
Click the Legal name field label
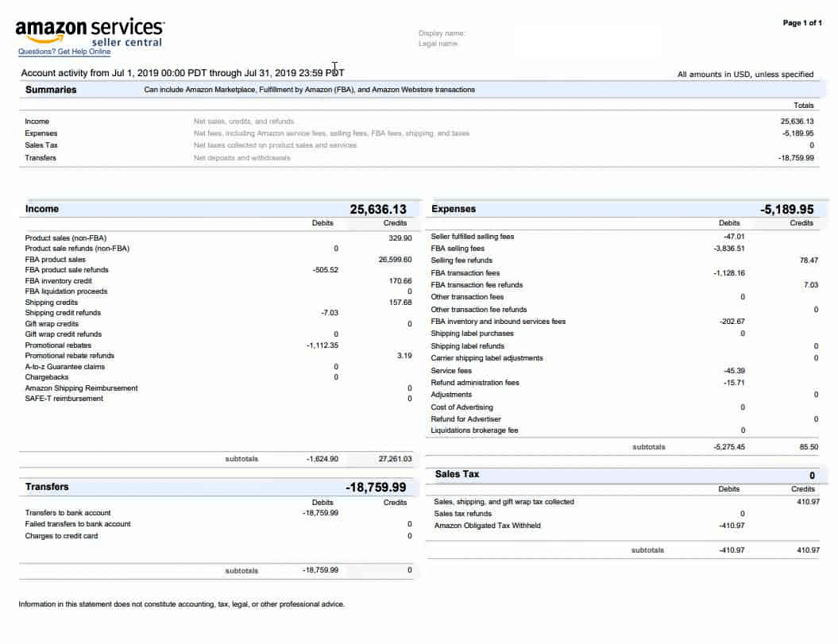[438, 44]
